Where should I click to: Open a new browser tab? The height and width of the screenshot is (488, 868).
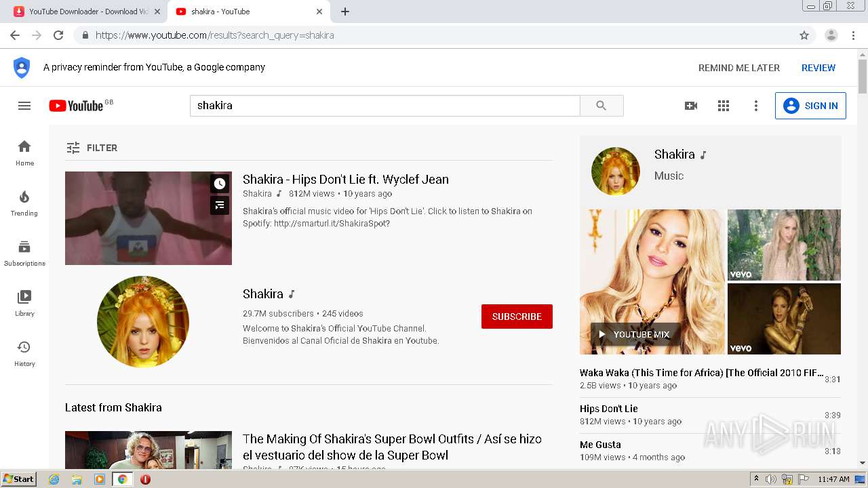[345, 12]
